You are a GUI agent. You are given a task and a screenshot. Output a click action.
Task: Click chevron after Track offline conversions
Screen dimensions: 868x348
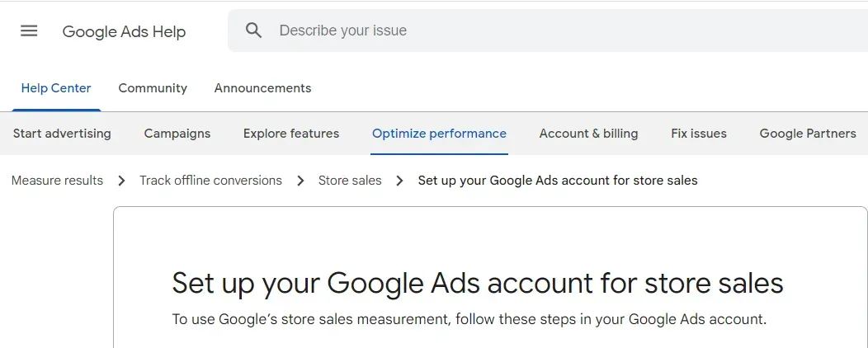pos(300,181)
